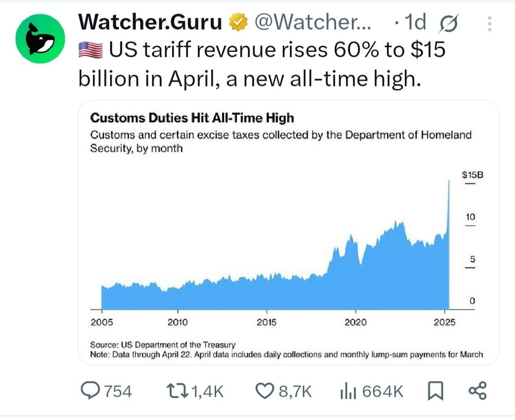
Task: Share the post via share icon
Action: coord(477,391)
